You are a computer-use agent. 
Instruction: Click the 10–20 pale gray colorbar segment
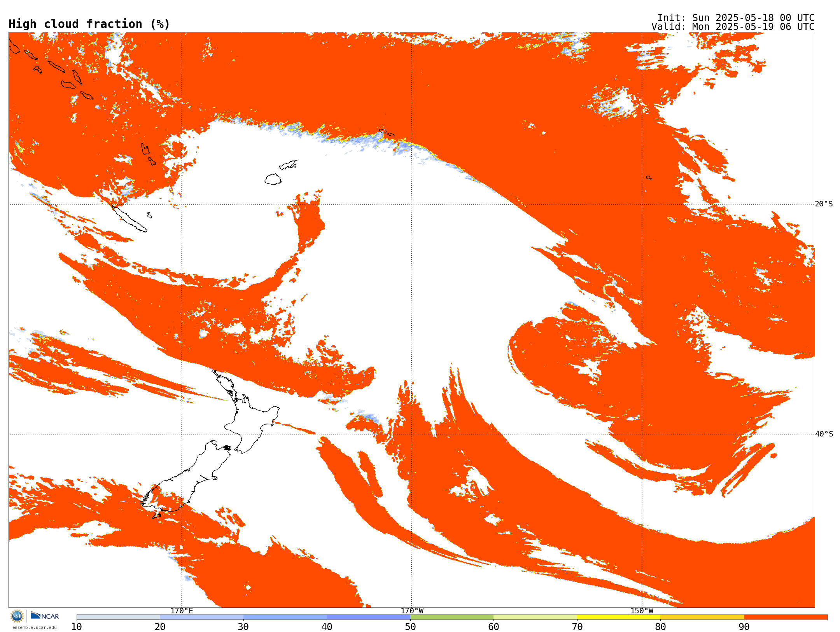click(118, 617)
